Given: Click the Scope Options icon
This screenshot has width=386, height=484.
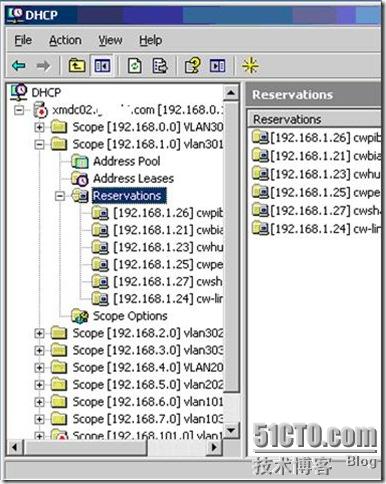Looking at the screenshot, I should click(x=80, y=316).
